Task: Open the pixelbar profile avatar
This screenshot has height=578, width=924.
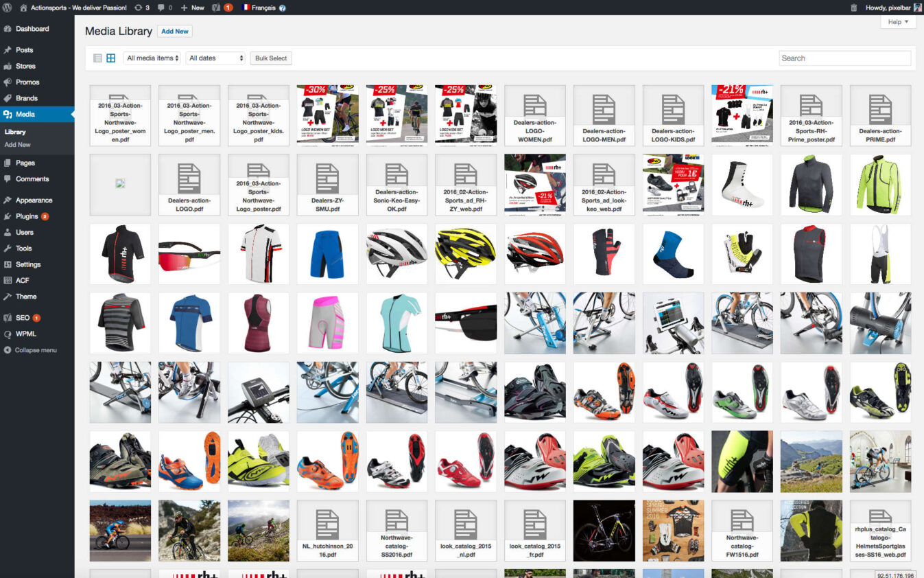Action: (917, 8)
